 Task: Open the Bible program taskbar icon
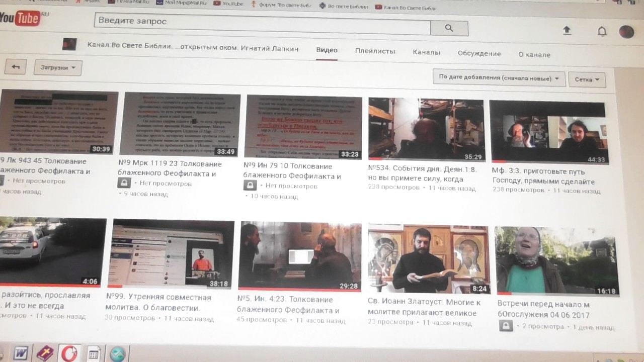[45, 353]
